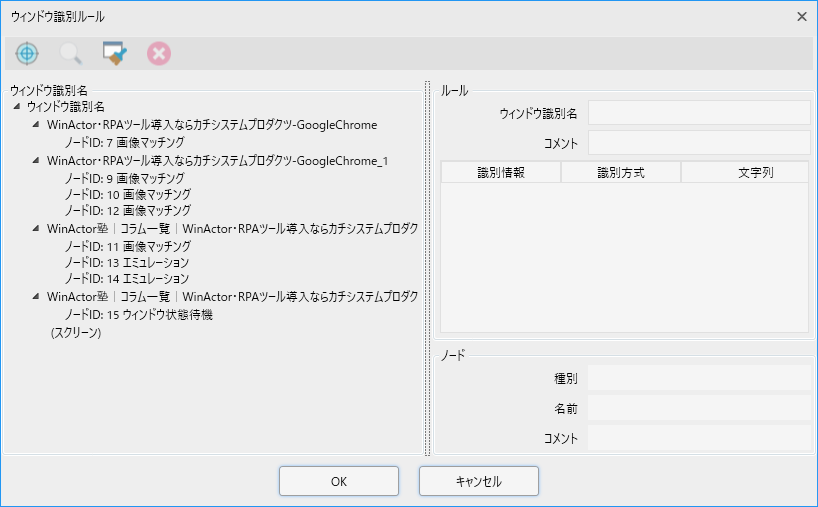818x507 pixels.
Task: Select ノードID: 7 画像マッチング tree item
Action: (124, 143)
